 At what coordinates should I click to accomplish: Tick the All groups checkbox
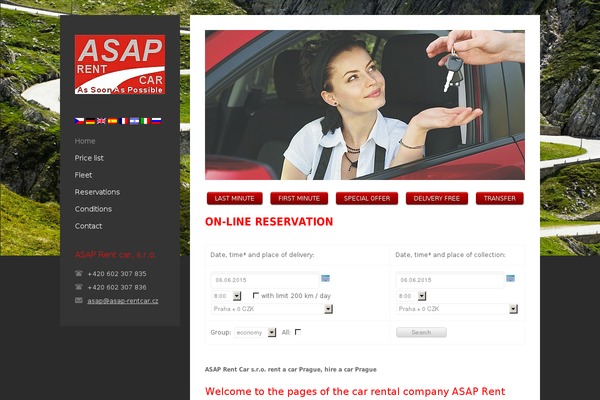tap(298, 332)
